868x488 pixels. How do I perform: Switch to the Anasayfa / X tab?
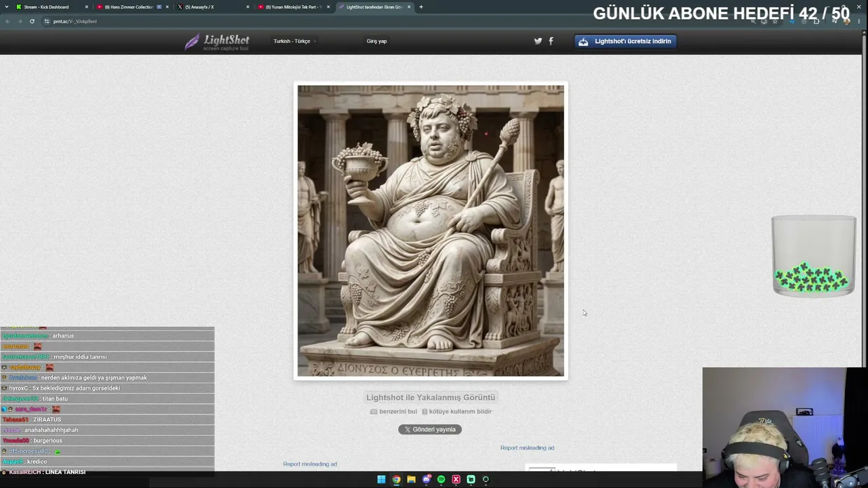213,7
